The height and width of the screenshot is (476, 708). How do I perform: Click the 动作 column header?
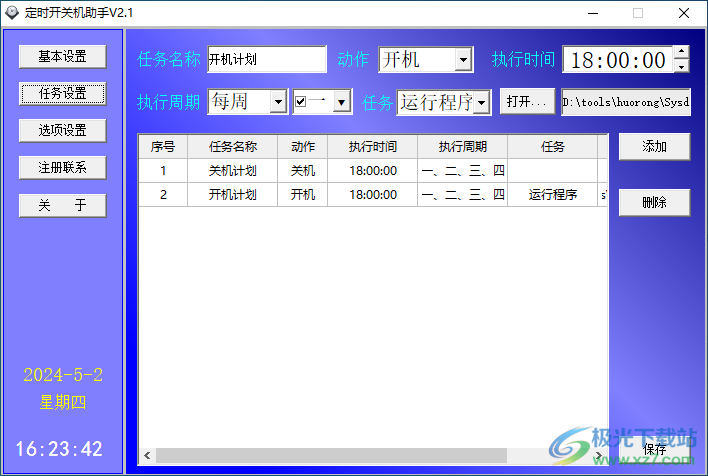[303, 146]
